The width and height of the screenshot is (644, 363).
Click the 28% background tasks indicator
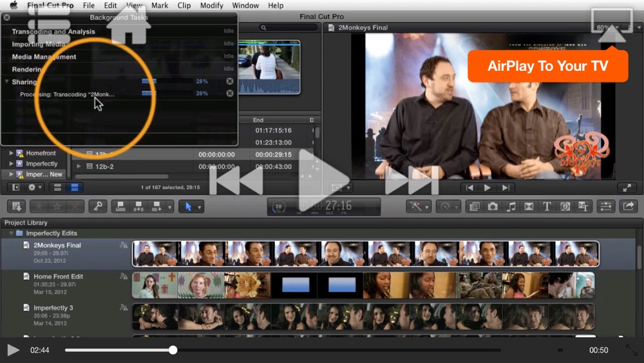click(278, 207)
